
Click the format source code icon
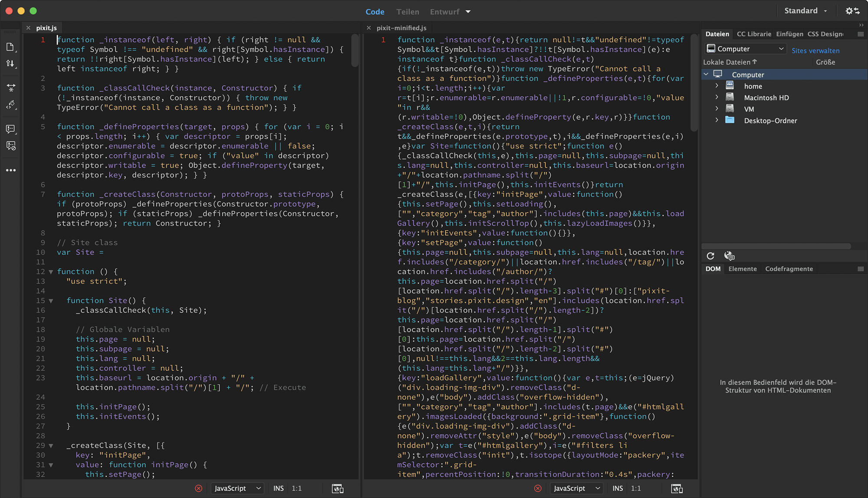10,105
